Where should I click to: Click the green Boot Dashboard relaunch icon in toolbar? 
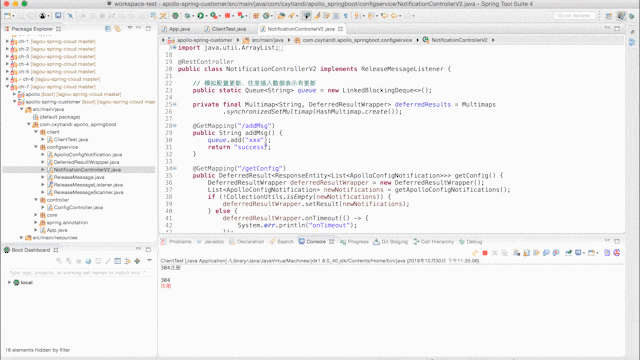coord(175,16)
